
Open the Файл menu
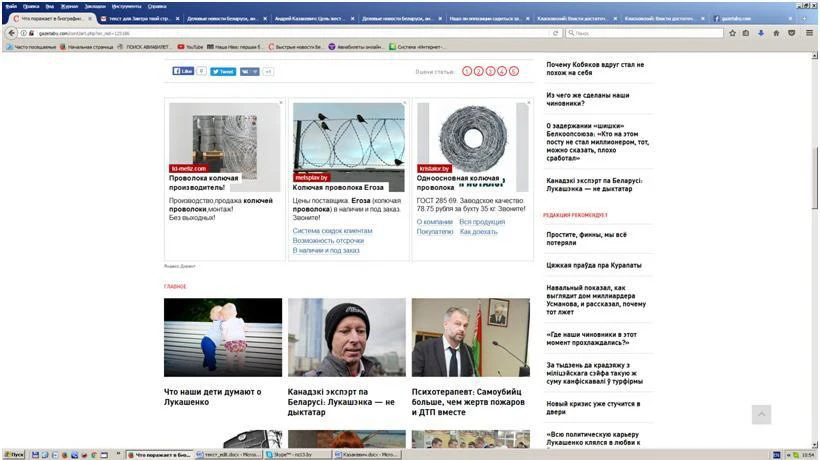coord(11,6)
